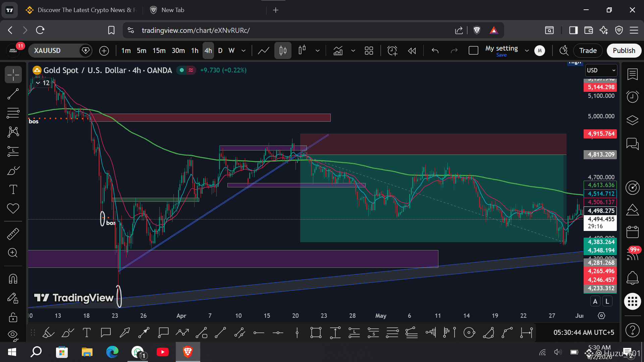Screen dimensions: 644x362
Task: Activate the zoom in tool
Action: click(13, 253)
